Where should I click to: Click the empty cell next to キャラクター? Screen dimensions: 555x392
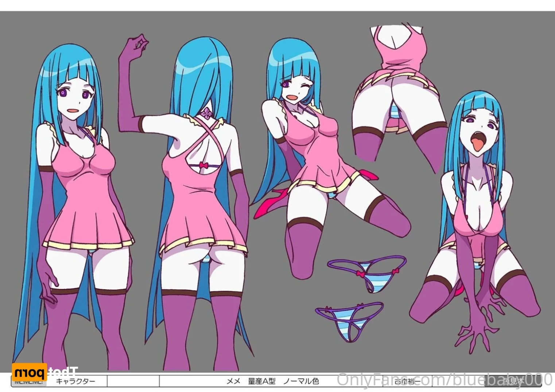pos(133,381)
